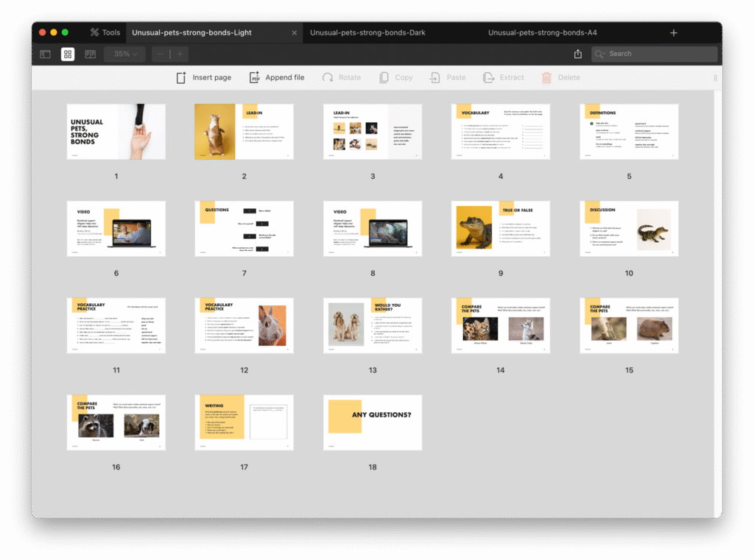
Task: Toggle the sidebar panel view icon
Action: click(x=45, y=54)
